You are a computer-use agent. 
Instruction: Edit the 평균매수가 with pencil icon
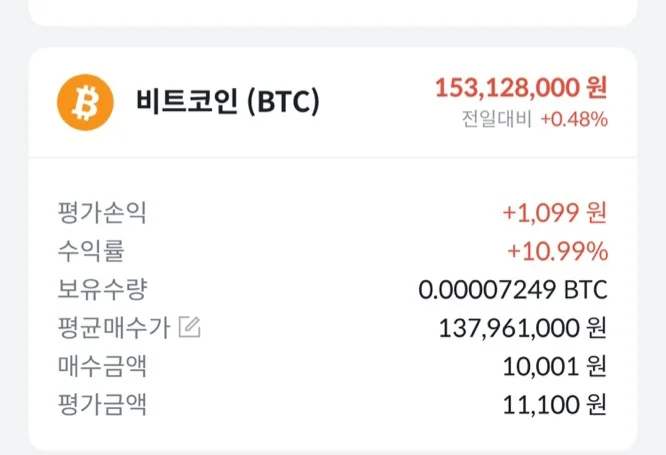point(189,326)
